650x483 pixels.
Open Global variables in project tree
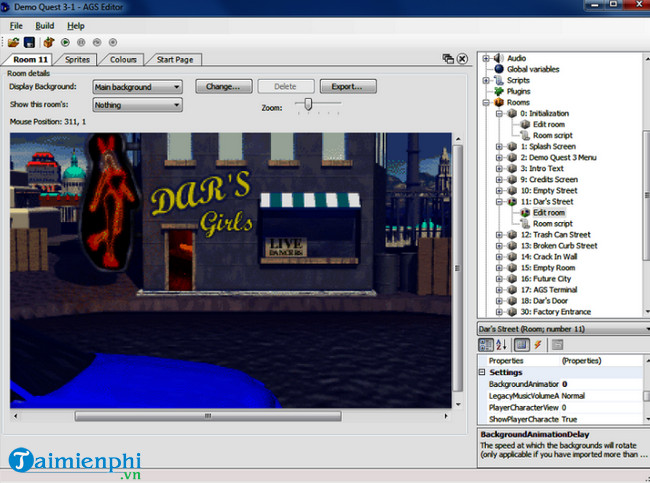click(533, 69)
